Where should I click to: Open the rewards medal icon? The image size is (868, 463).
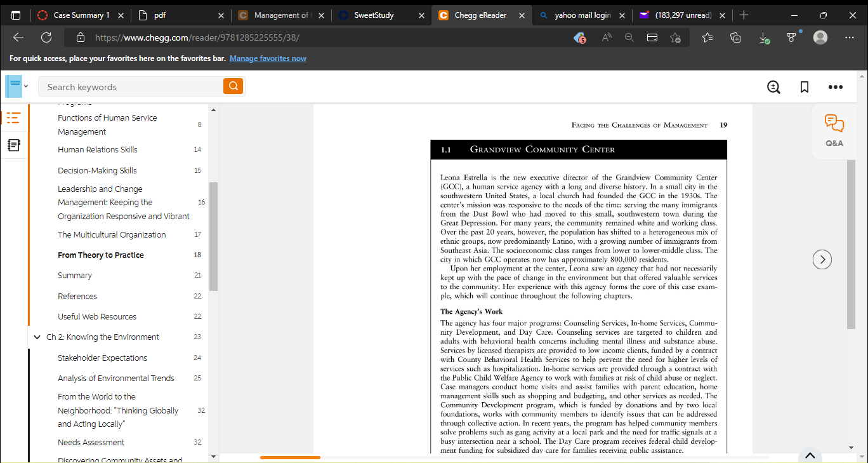[792, 37]
